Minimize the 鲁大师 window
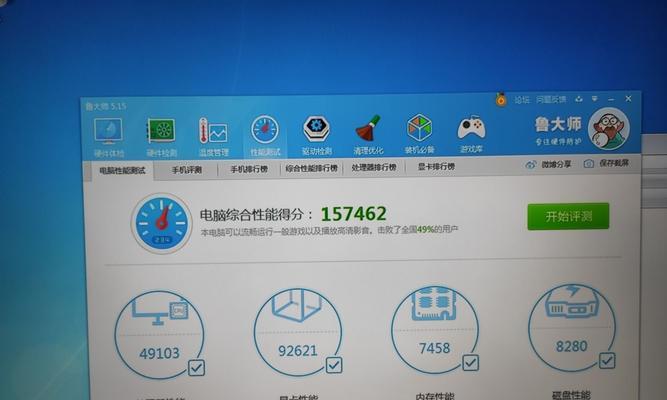This screenshot has width=667, height=400. (611, 99)
